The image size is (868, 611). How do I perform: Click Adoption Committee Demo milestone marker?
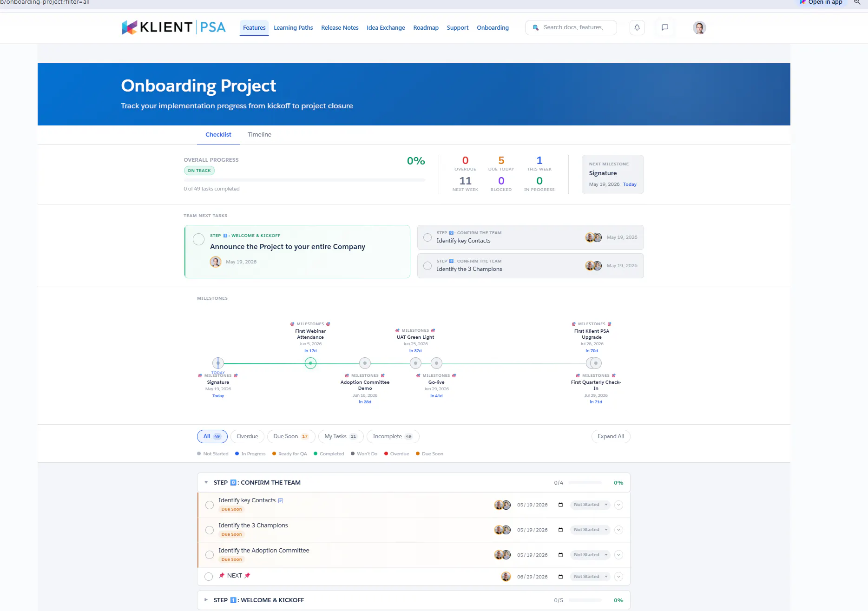coord(365,363)
